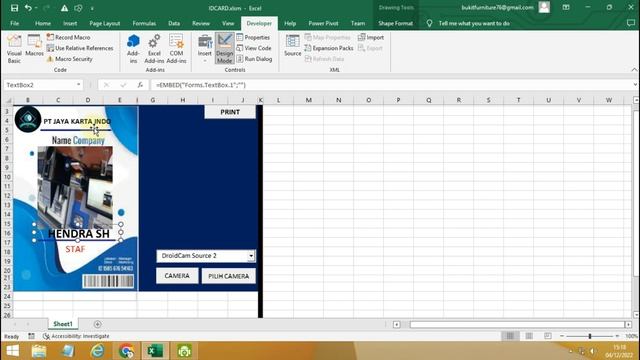The image size is (640, 360).
Task: Save the workbook from Quick Access Toolbar
Action: point(14,8)
